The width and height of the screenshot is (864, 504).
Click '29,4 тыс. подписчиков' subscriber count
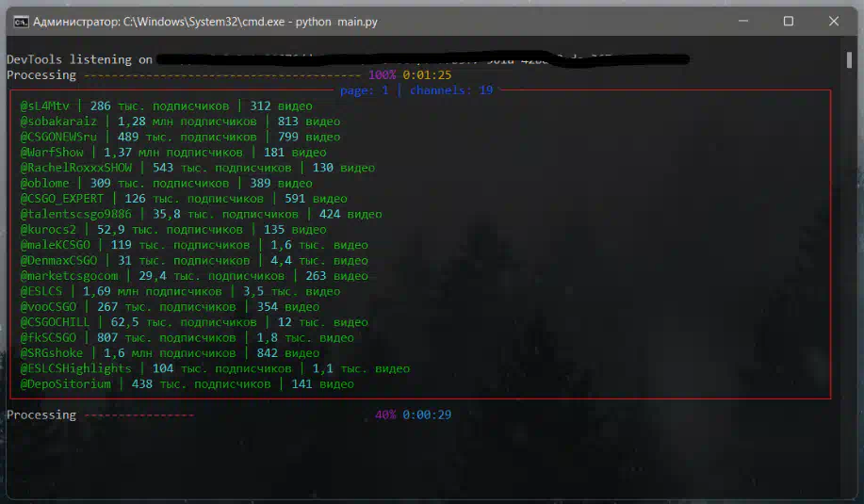(x=212, y=275)
